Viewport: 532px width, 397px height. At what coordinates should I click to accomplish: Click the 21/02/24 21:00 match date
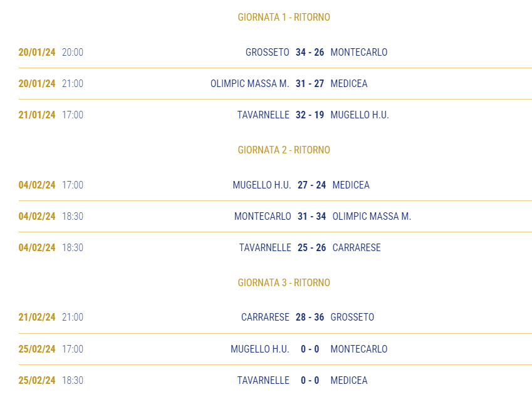(x=37, y=317)
